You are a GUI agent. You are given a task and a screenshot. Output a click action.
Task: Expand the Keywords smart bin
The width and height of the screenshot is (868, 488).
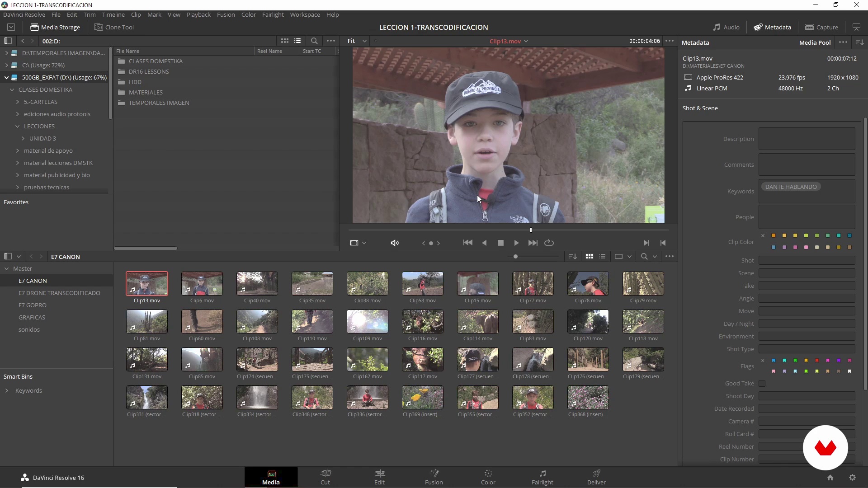tap(7, 390)
